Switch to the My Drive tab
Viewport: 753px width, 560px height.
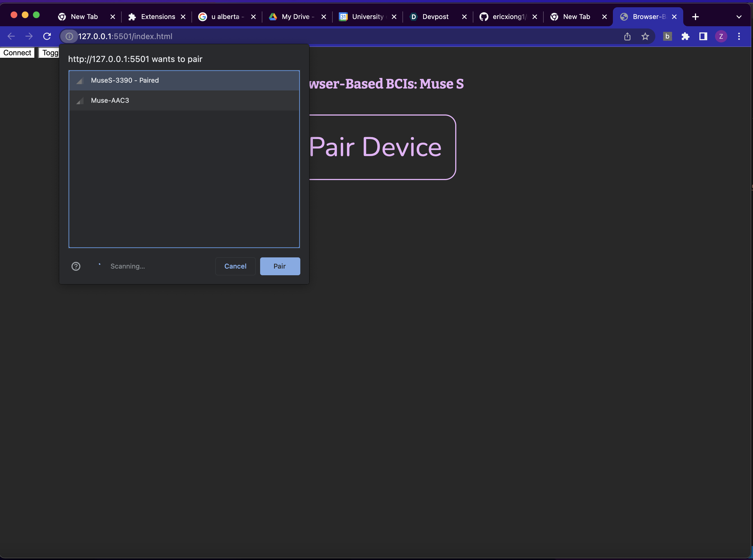tap(295, 17)
